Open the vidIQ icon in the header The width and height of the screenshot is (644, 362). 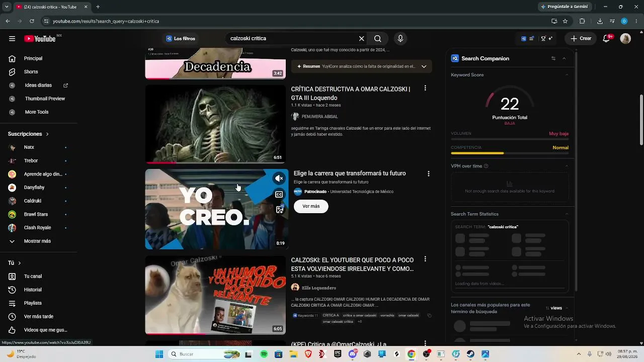tap(524, 39)
